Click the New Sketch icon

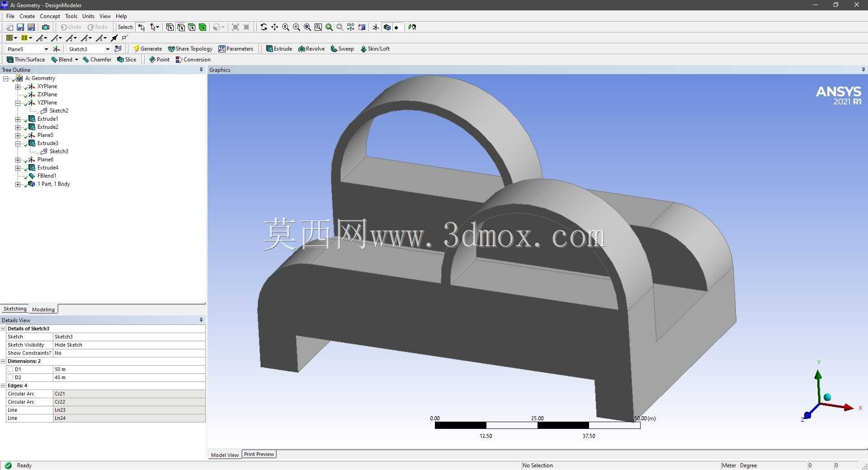pyautogui.click(x=118, y=49)
